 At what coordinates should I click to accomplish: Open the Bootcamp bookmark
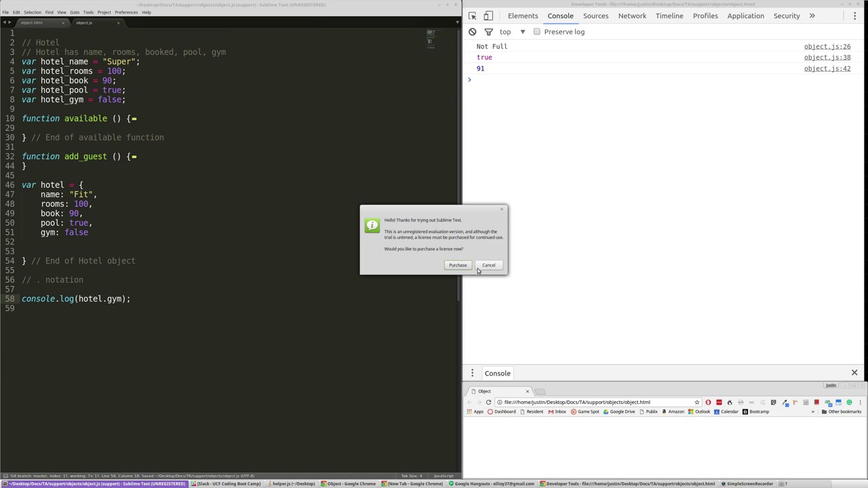pos(756,411)
